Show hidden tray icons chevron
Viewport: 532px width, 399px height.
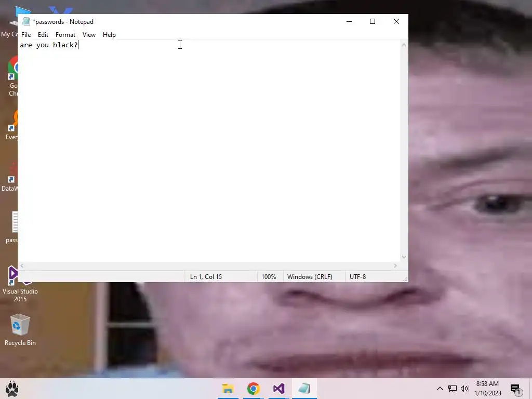(440, 389)
